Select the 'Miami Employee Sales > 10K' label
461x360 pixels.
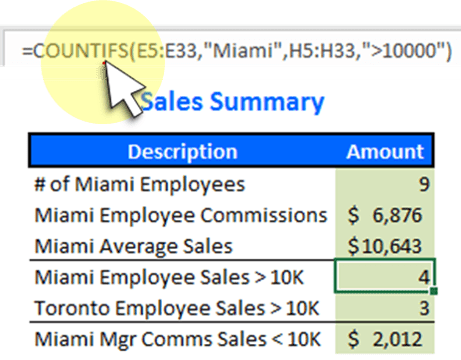169,277
